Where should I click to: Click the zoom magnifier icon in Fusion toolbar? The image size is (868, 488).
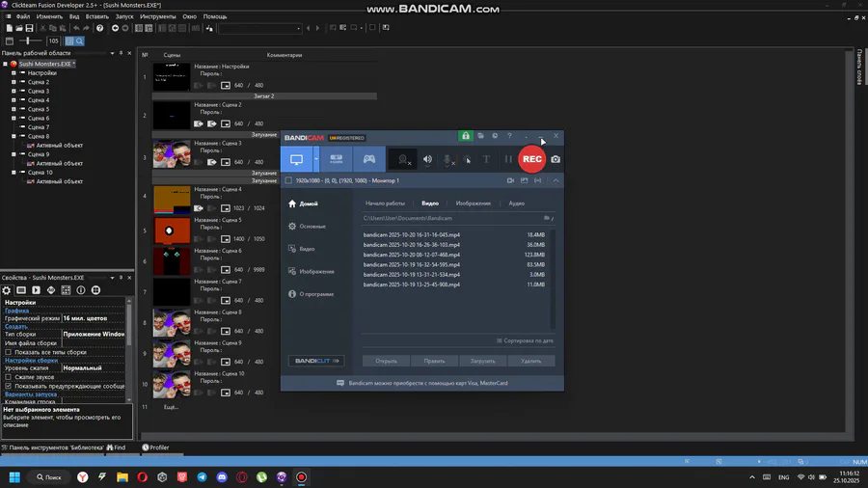tap(80, 41)
